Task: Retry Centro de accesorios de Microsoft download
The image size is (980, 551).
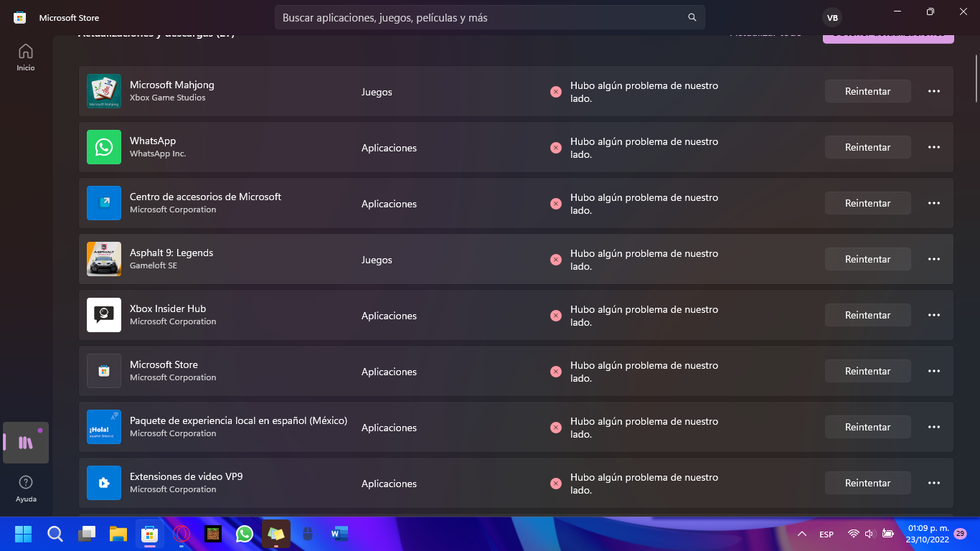Action: pyautogui.click(x=868, y=203)
